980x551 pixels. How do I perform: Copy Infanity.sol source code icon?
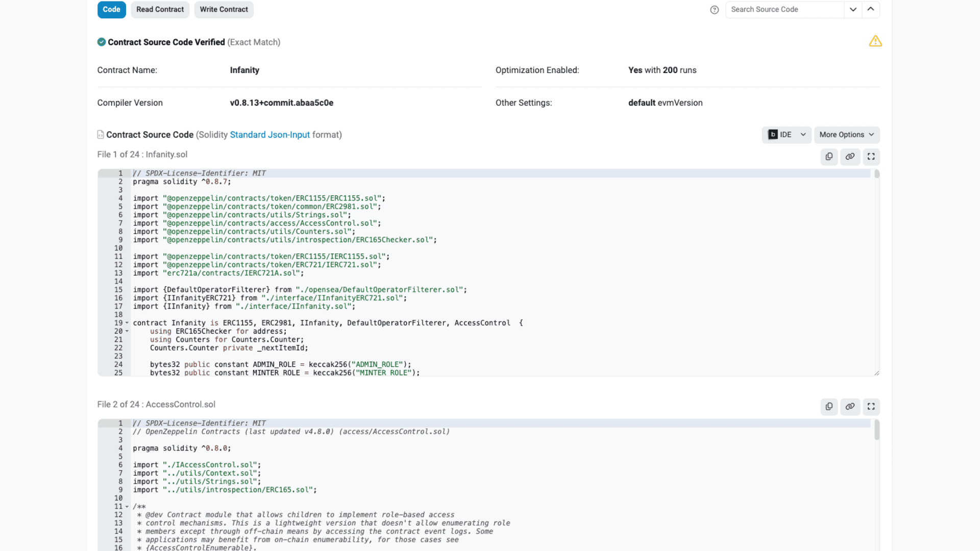coord(829,157)
